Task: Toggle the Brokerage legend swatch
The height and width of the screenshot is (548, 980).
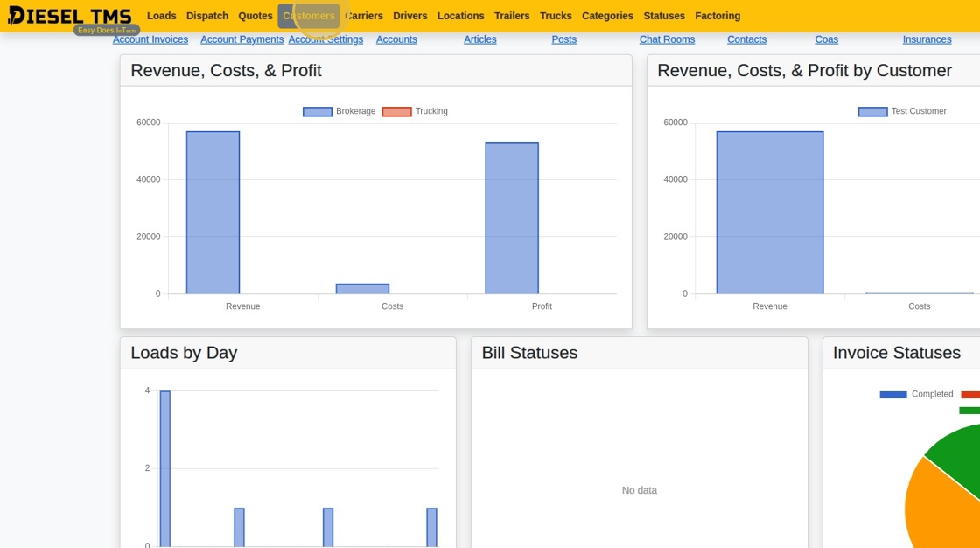Action: [x=318, y=111]
